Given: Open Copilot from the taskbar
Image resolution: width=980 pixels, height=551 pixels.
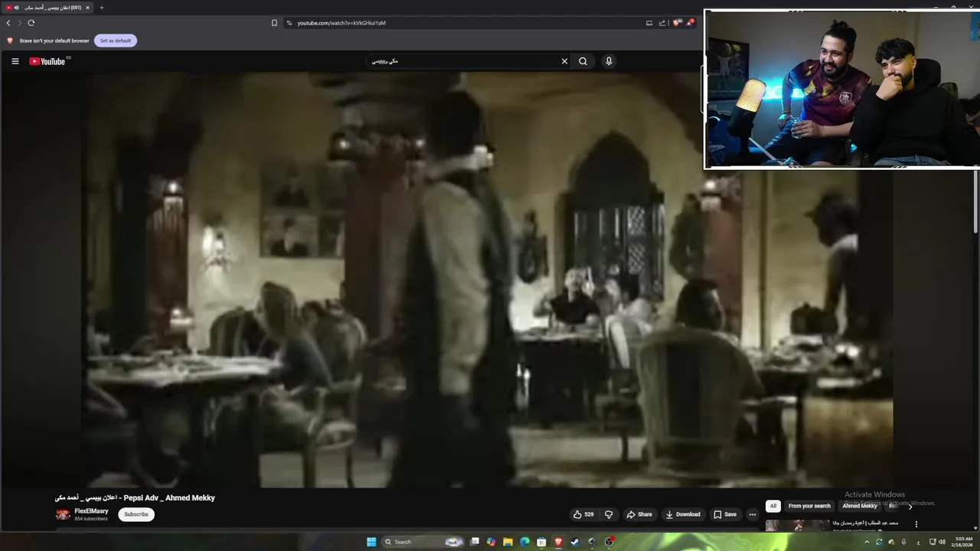Looking at the screenshot, I should [491, 542].
